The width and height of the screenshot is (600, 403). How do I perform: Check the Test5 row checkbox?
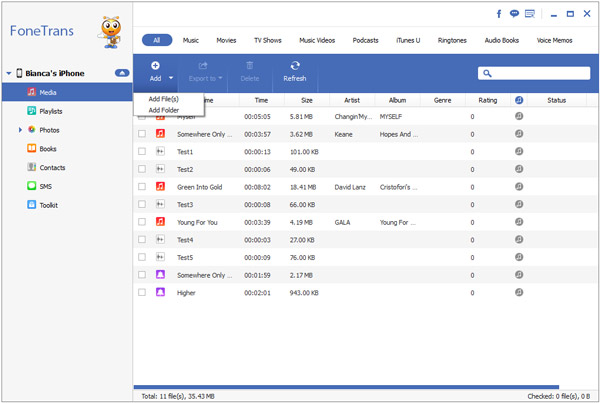point(142,257)
